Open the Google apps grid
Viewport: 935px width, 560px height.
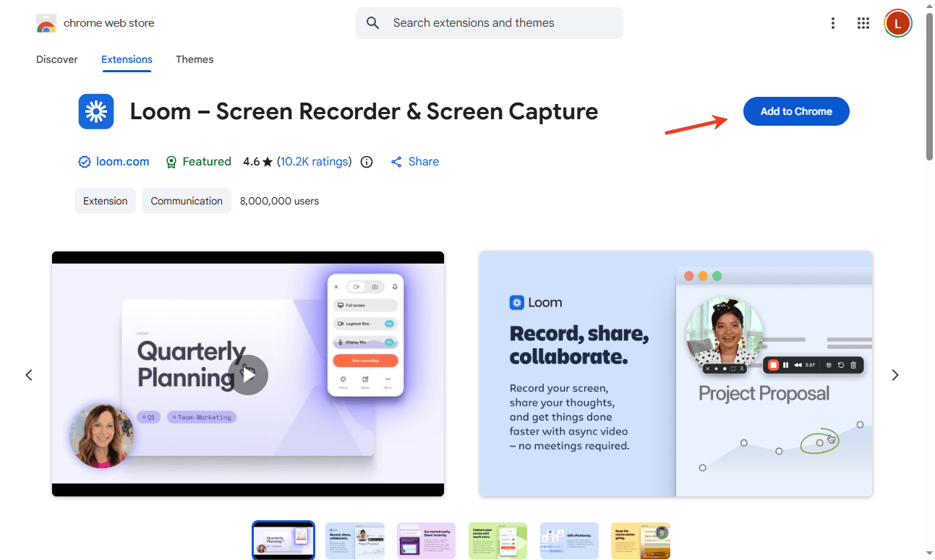tap(863, 23)
